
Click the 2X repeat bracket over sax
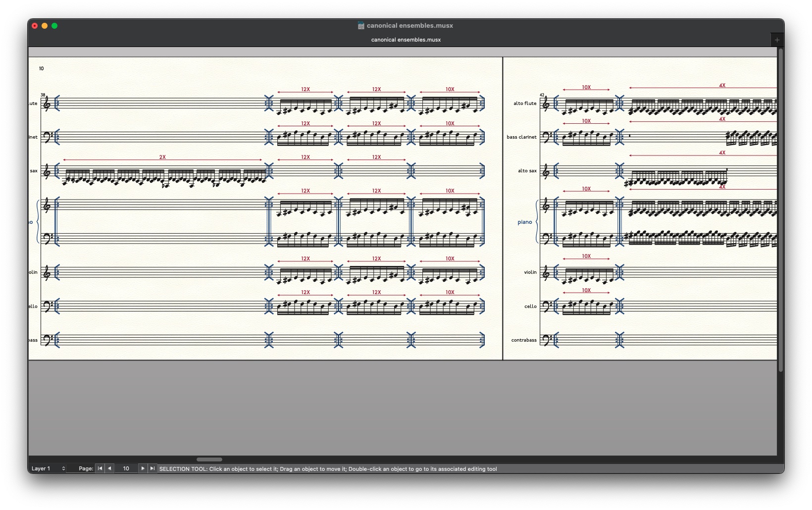[x=162, y=157]
